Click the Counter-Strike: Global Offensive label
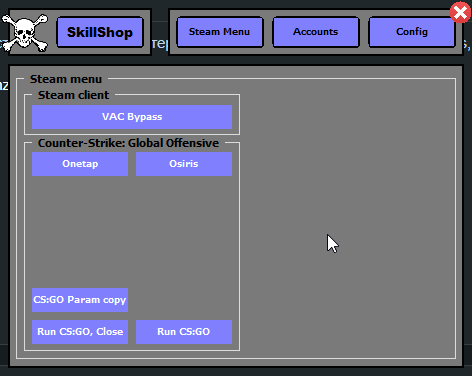 [128, 143]
